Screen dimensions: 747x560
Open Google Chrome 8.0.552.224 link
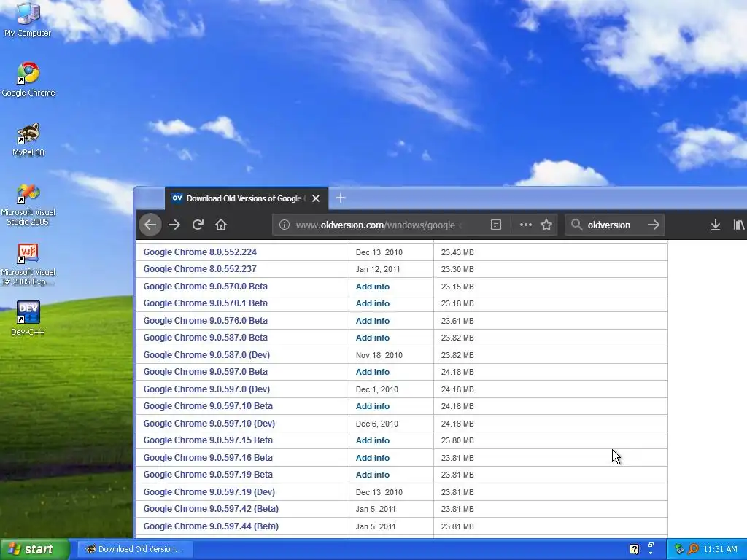coord(200,252)
